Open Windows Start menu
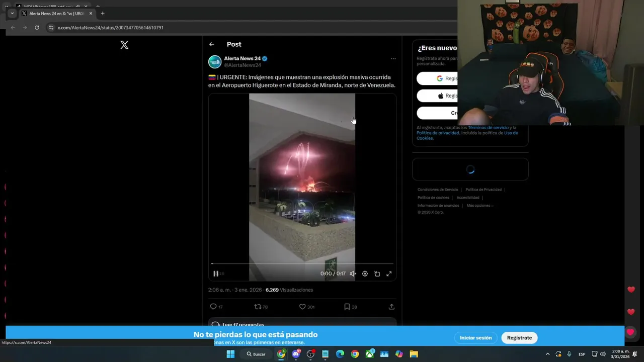 (230, 354)
